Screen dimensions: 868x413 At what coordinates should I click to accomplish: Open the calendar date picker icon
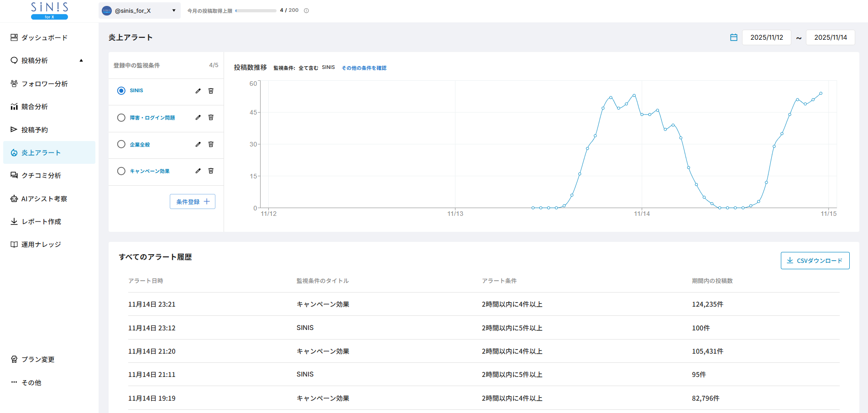click(733, 37)
